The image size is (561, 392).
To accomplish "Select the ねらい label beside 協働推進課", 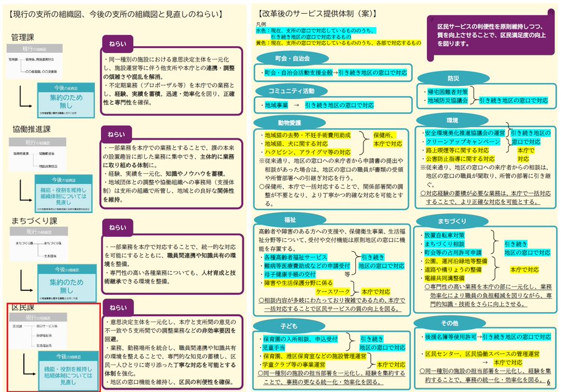I will pyautogui.click(x=117, y=135).
